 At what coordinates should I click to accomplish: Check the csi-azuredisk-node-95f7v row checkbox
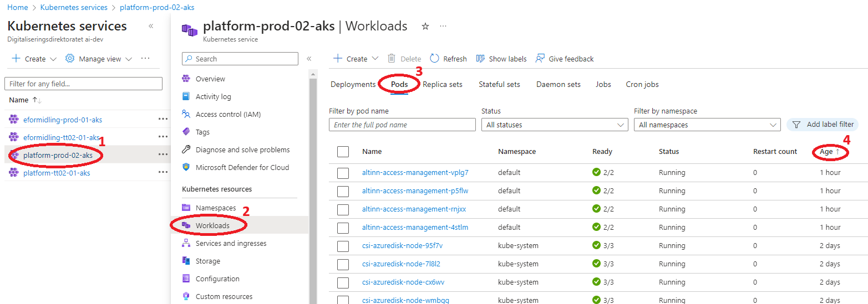click(343, 246)
